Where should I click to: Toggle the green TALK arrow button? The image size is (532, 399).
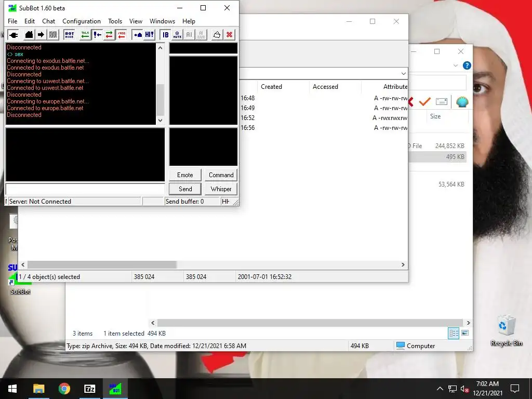[x=85, y=35]
